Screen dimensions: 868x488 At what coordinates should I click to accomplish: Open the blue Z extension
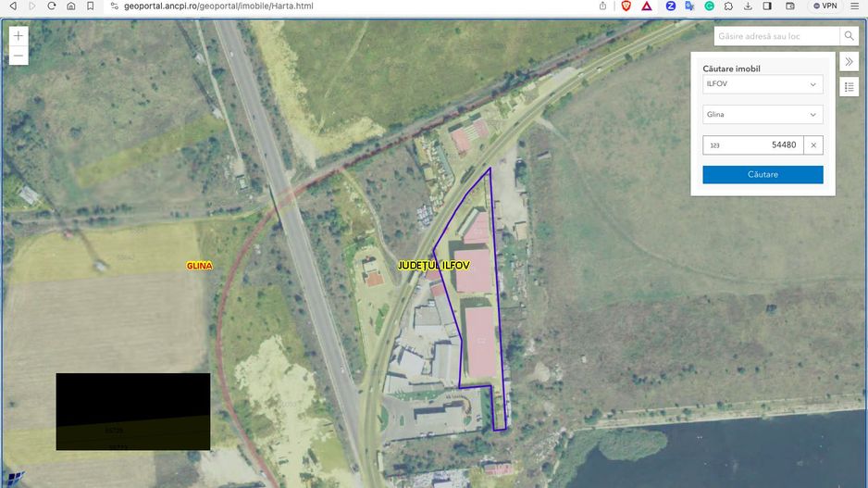[x=670, y=6]
